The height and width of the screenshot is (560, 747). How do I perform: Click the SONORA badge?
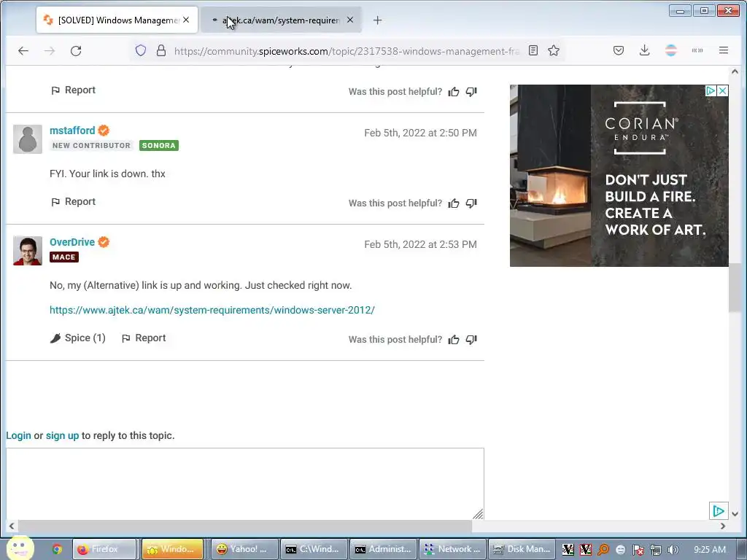(158, 145)
